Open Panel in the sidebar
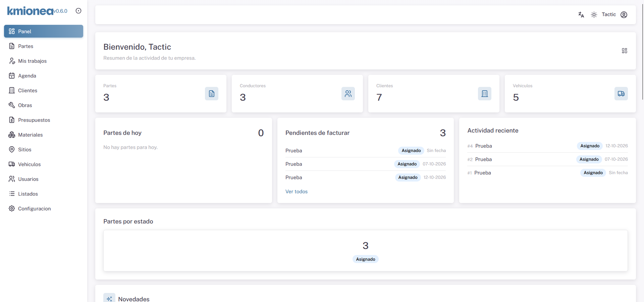The height and width of the screenshot is (302, 644). [x=44, y=31]
